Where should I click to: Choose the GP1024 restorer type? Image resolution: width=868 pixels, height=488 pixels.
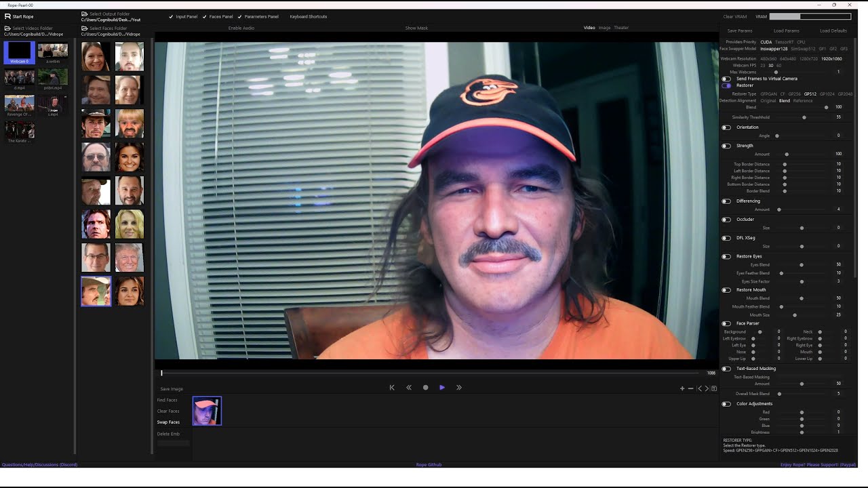pos(826,94)
